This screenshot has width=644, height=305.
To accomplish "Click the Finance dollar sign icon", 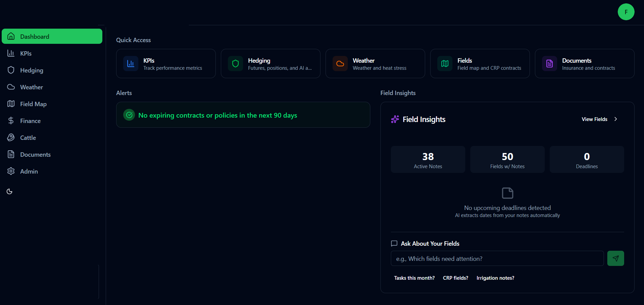I will coord(11,121).
